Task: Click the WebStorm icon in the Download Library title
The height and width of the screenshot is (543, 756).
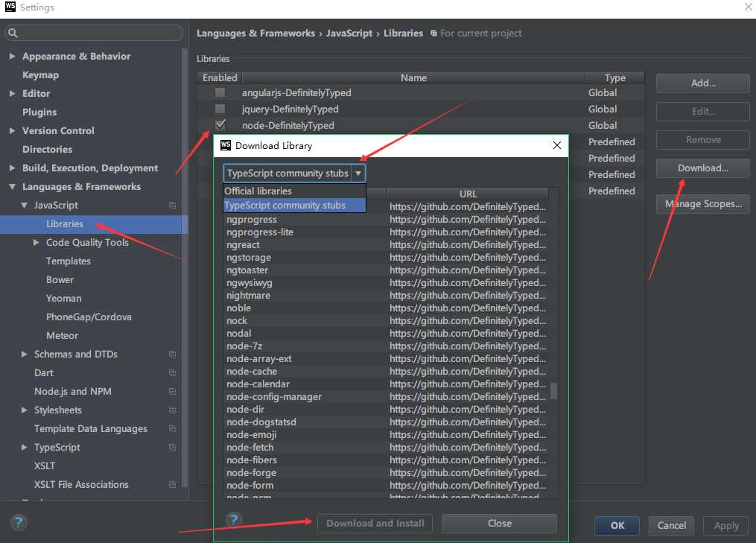Action: (226, 145)
